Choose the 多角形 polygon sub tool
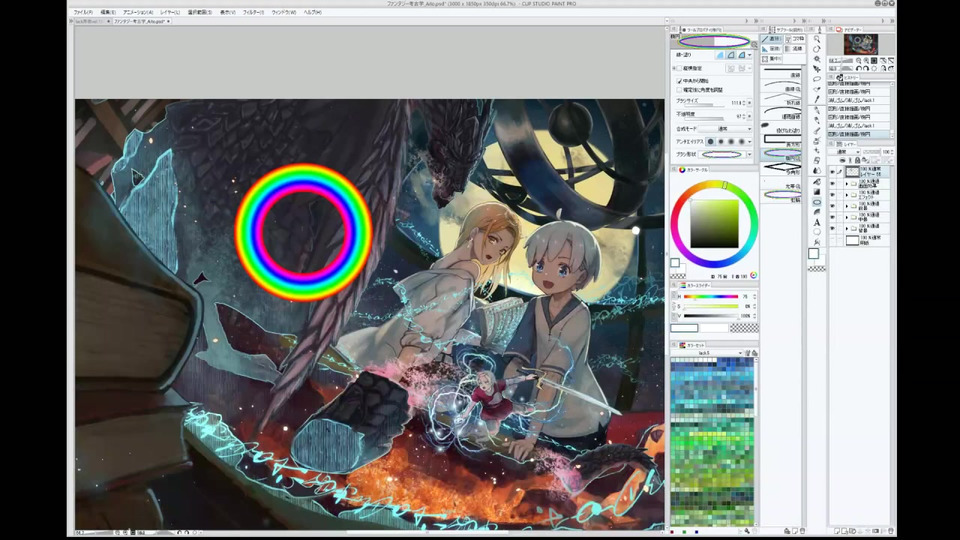 (x=781, y=168)
